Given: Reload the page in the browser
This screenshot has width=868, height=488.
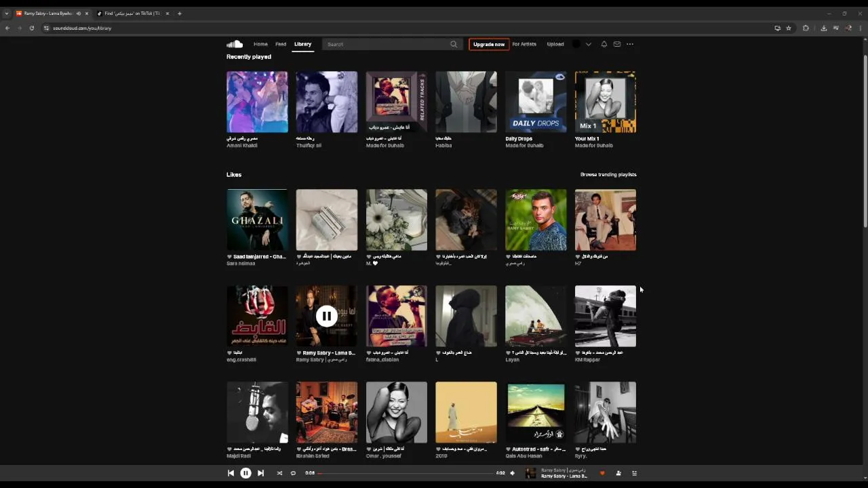Looking at the screenshot, I should tap(31, 28).
